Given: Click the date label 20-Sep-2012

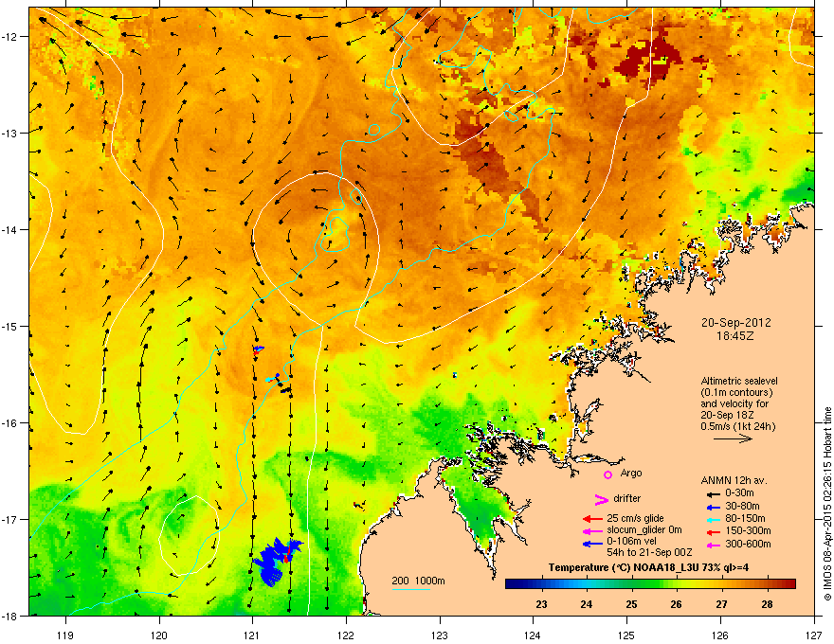Looking at the screenshot, I should 735,323.
